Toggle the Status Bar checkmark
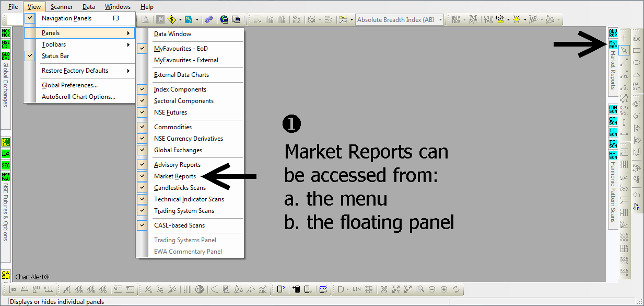This screenshot has height=306, width=644. tap(30, 56)
